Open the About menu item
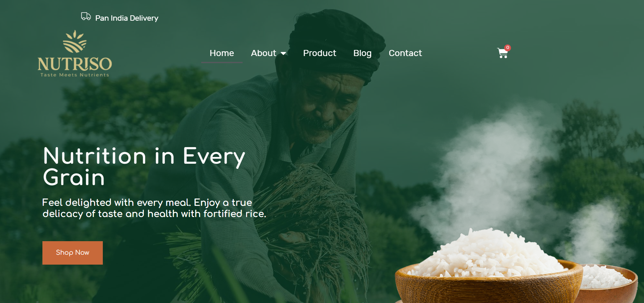Screen dimensions: 644x303 pyautogui.click(x=264, y=53)
